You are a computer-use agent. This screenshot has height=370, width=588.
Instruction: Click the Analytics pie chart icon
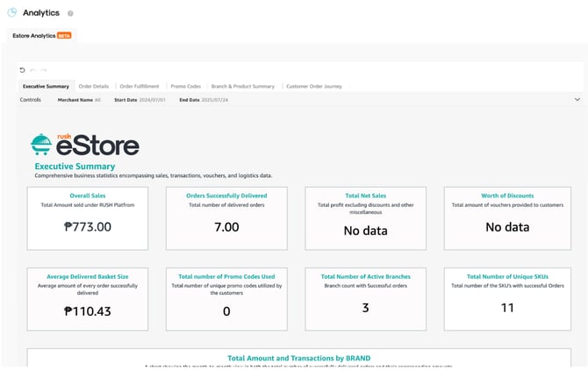click(12, 12)
